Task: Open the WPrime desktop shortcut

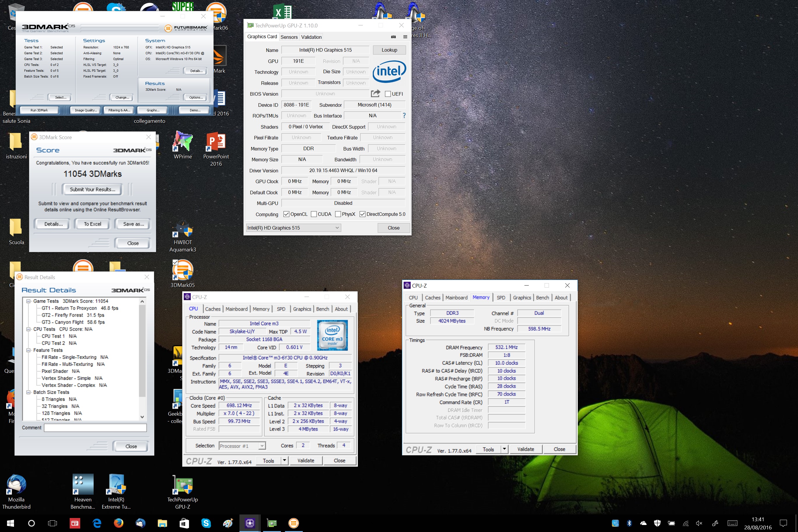Action: point(183,145)
